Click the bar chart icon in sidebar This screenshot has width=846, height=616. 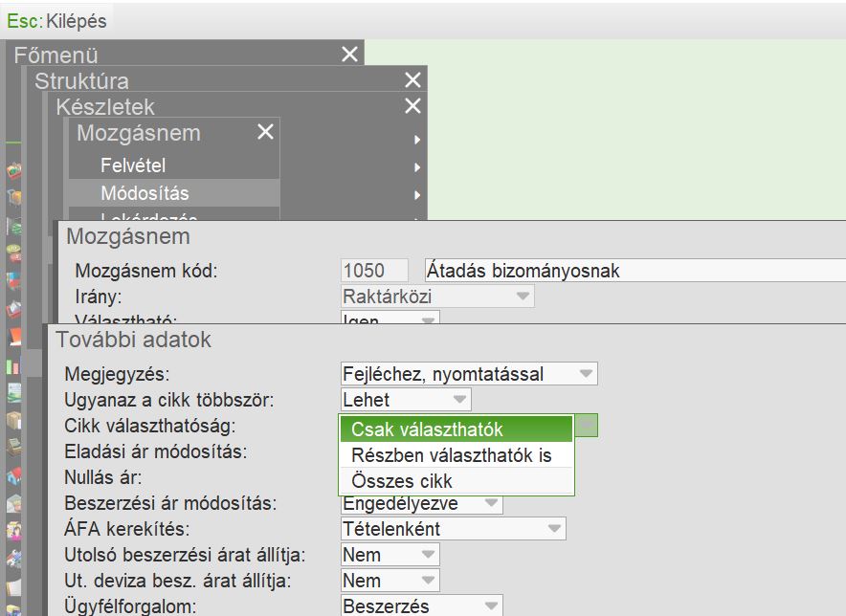tap(13, 365)
